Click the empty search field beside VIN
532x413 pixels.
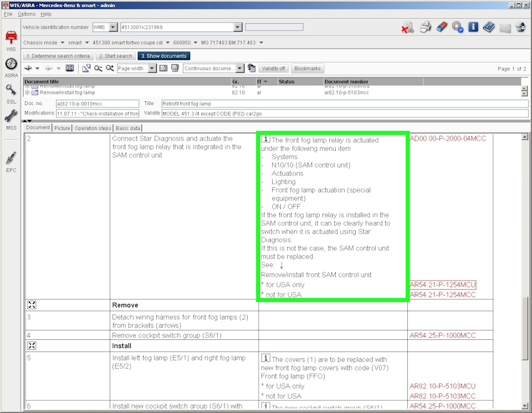tap(274, 27)
